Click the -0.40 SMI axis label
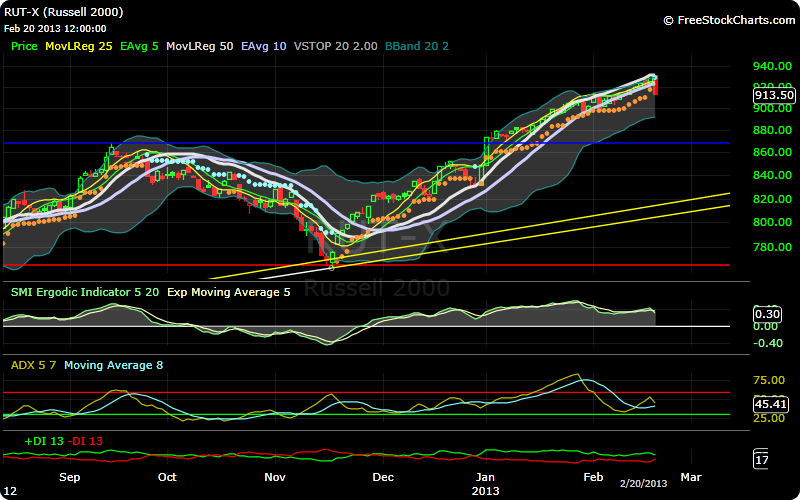Image resolution: width=800 pixels, height=500 pixels. pyautogui.click(x=768, y=343)
